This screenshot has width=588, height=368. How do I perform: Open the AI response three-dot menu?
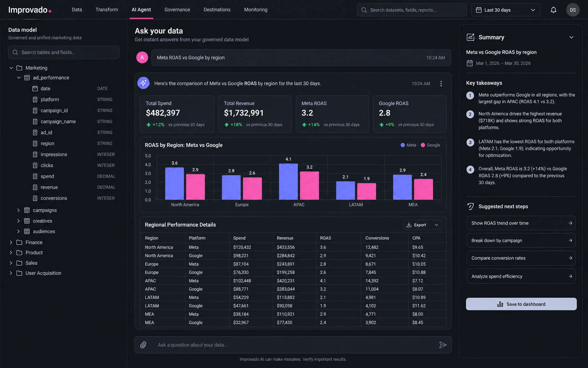pos(441,84)
